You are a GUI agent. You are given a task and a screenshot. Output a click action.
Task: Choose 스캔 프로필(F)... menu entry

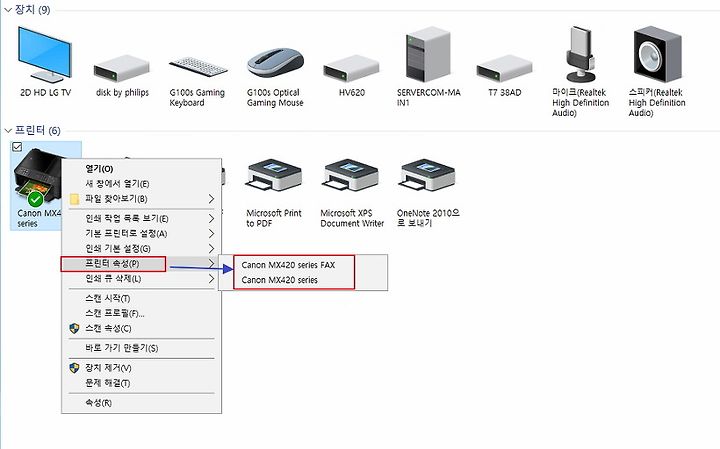tap(141, 314)
